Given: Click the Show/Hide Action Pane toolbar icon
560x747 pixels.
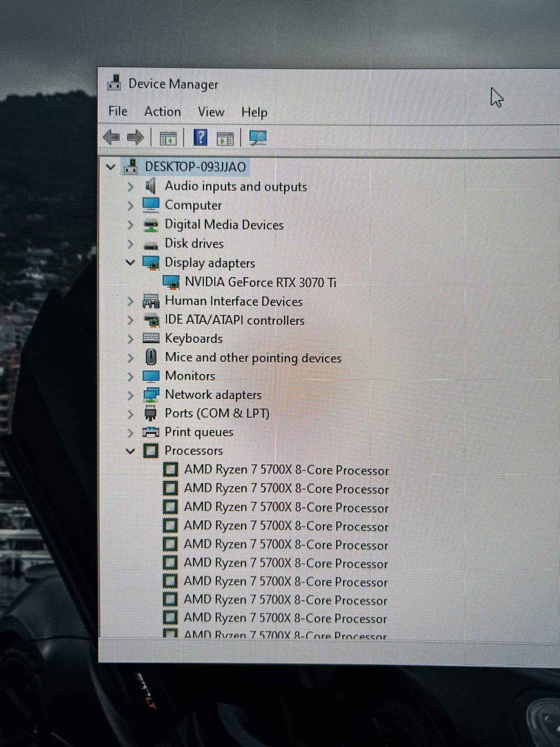Looking at the screenshot, I should 225,139.
